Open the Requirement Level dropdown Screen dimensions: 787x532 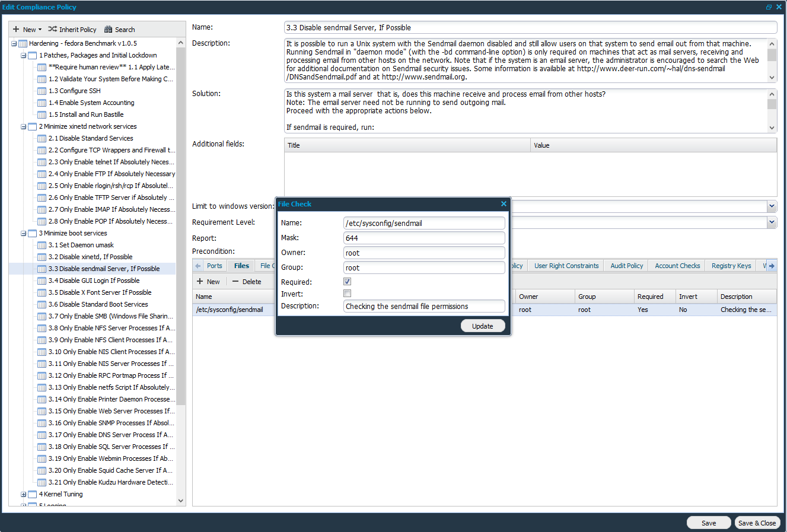click(x=772, y=221)
